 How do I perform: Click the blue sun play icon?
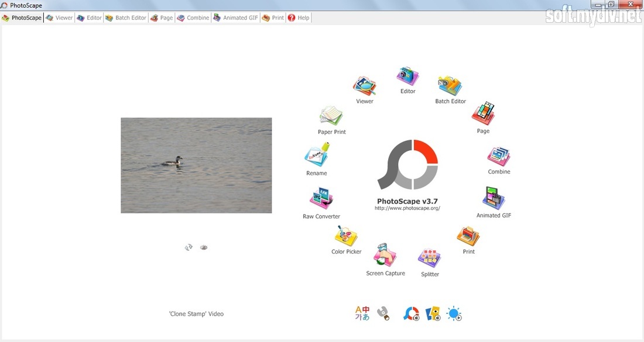point(454,314)
